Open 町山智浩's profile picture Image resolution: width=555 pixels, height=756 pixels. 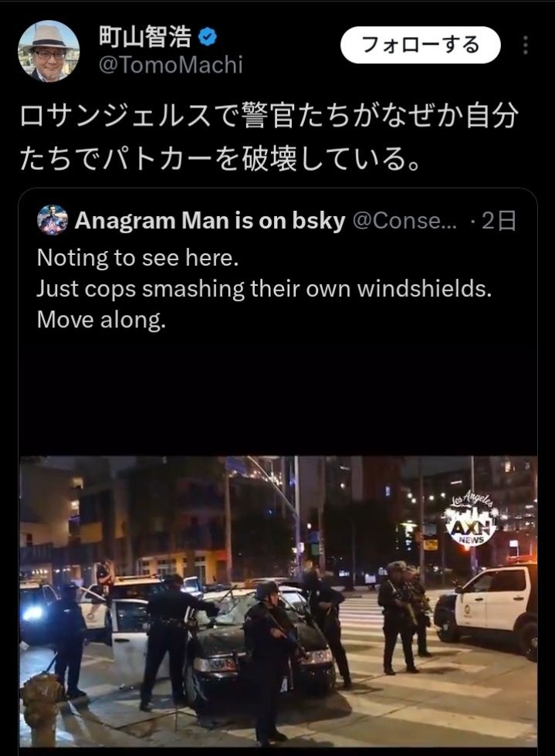point(49,51)
